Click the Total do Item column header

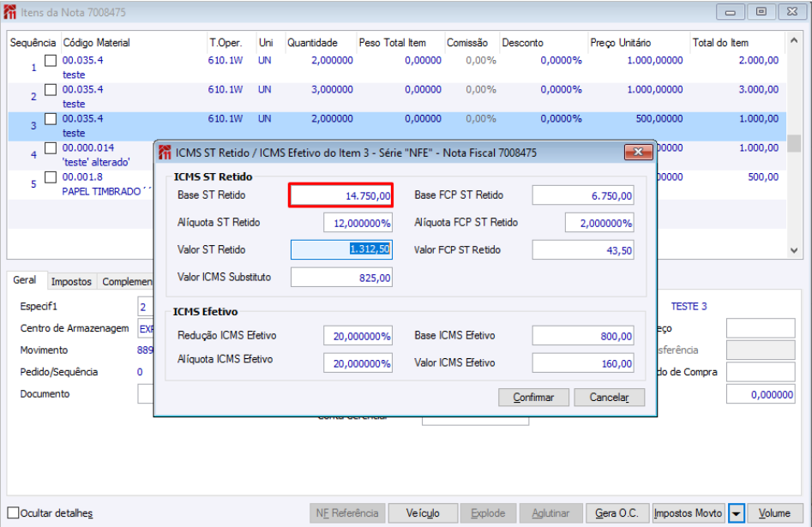[720, 43]
